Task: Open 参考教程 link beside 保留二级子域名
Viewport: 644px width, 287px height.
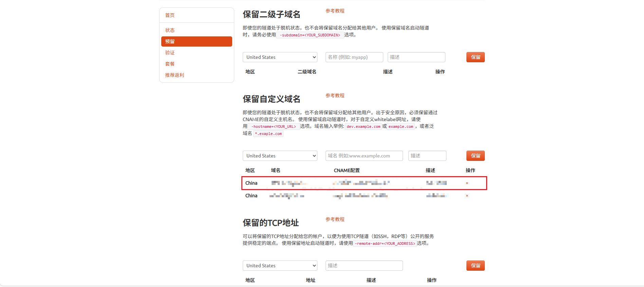Action: coord(335,11)
